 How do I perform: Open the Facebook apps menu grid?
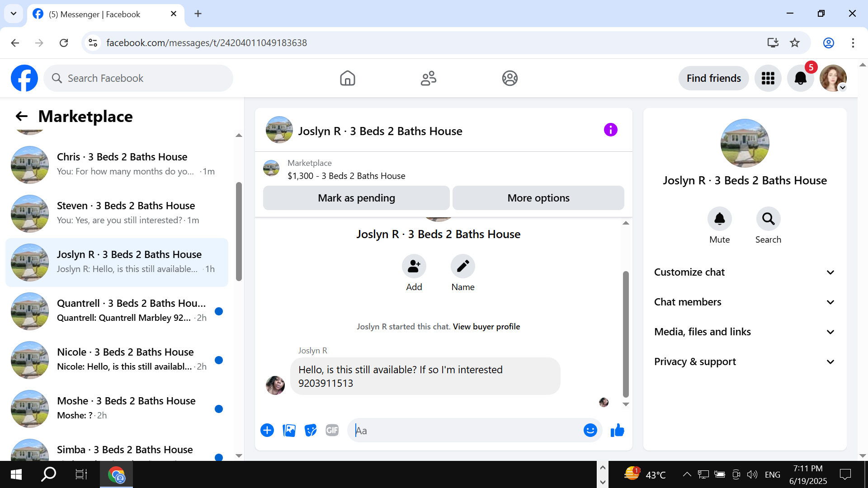click(768, 78)
